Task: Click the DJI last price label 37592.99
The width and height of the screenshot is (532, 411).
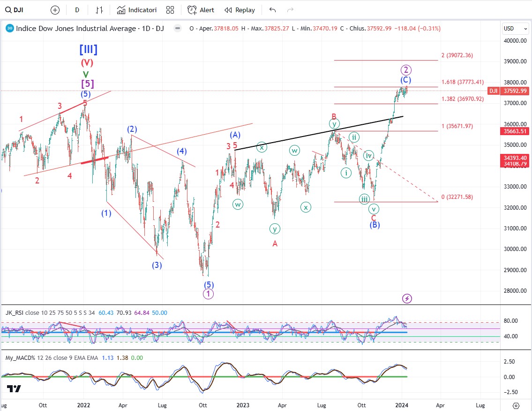Action: click(515, 91)
